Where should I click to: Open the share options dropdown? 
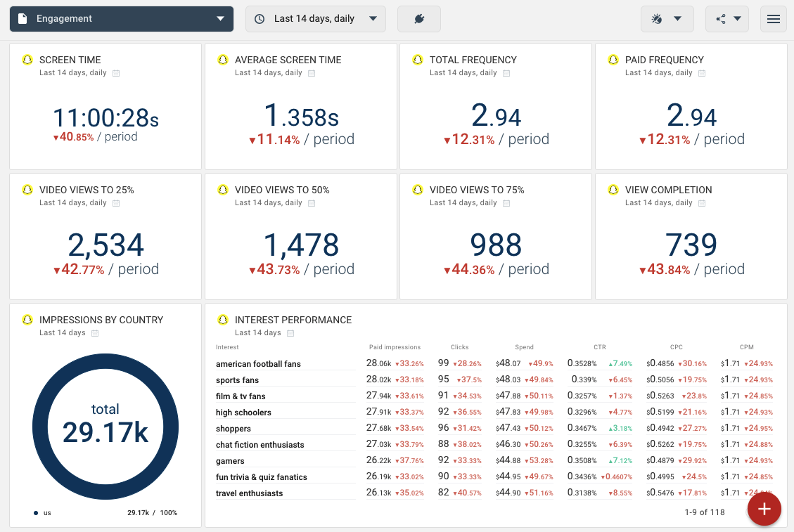(727, 19)
